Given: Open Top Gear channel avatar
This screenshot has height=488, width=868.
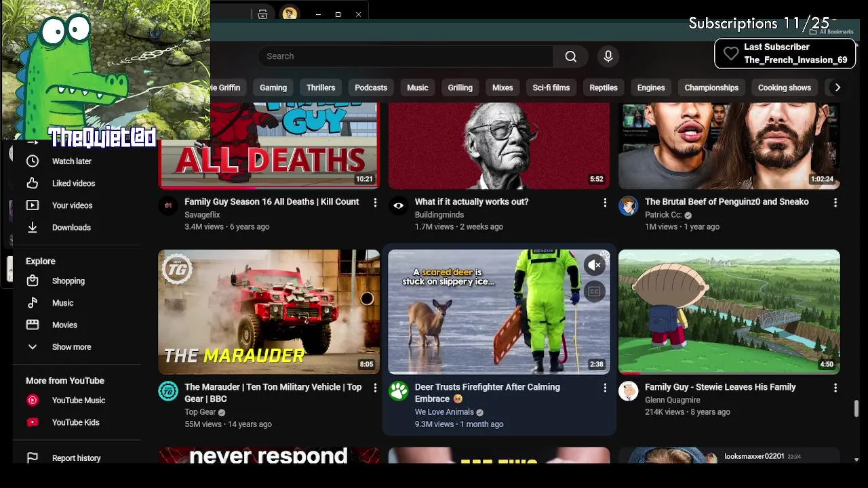Looking at the screenshot, I should 168,391.
